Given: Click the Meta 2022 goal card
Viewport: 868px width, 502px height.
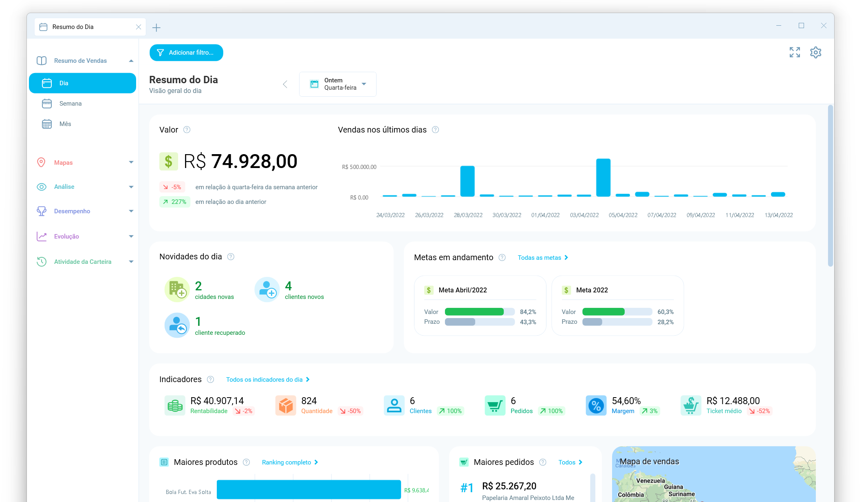Looking at the screenshot, I should (617, 306).
